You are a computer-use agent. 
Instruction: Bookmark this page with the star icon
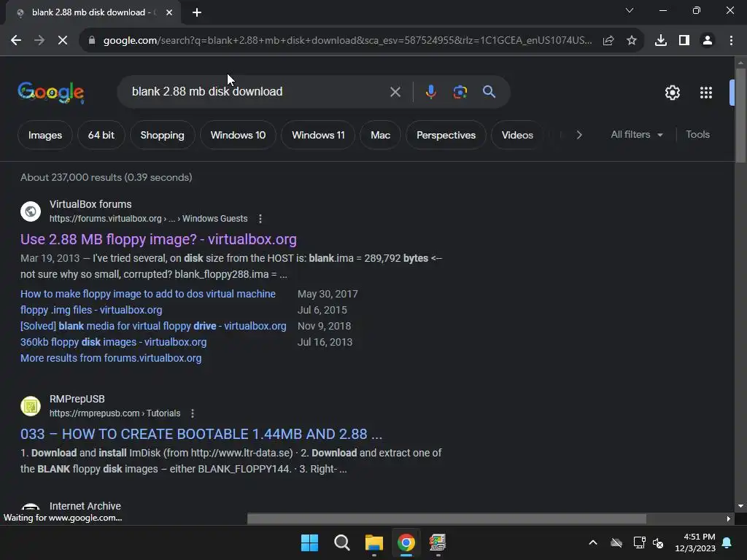pyautogui.click(x=632, y=41)
